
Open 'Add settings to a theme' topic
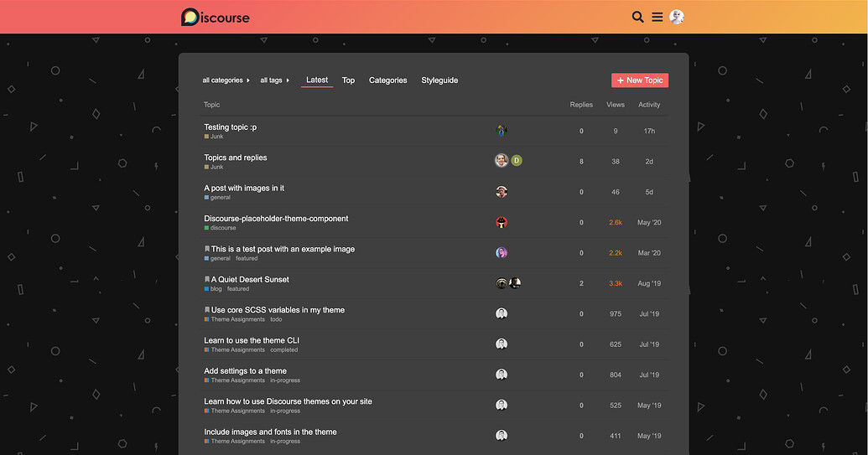click(x=245, y=370)
